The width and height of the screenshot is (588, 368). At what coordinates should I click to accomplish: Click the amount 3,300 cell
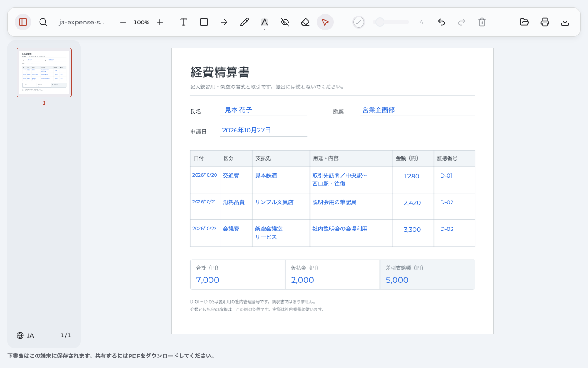pyautogui.click(x=413, y=233)
